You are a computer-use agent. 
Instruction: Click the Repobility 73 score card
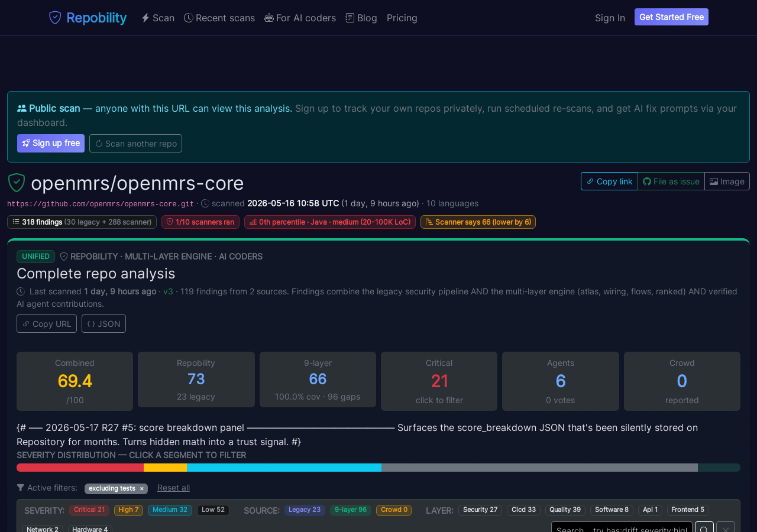[x=196, y=379]
